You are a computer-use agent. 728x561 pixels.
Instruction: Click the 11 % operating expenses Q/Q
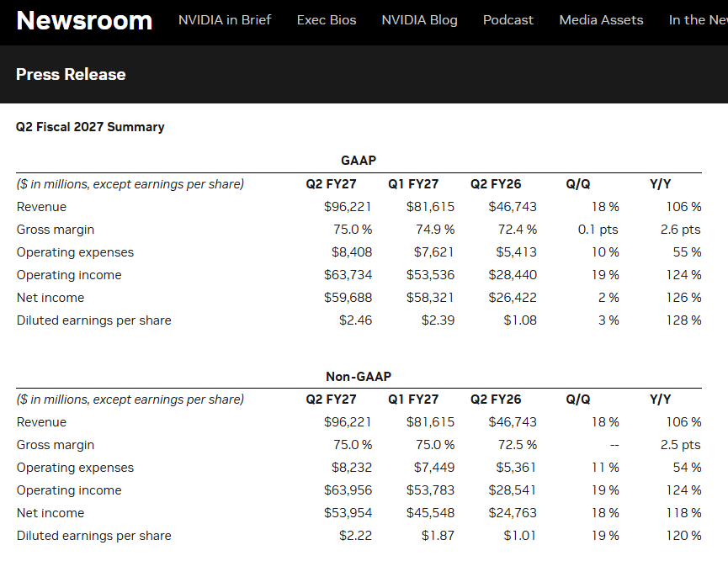tap(605, 468)
